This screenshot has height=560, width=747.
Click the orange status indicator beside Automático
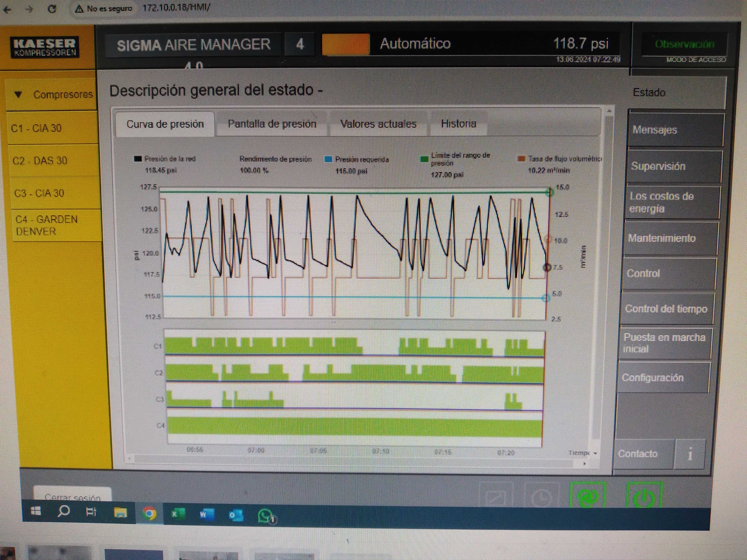coord(345,44)
